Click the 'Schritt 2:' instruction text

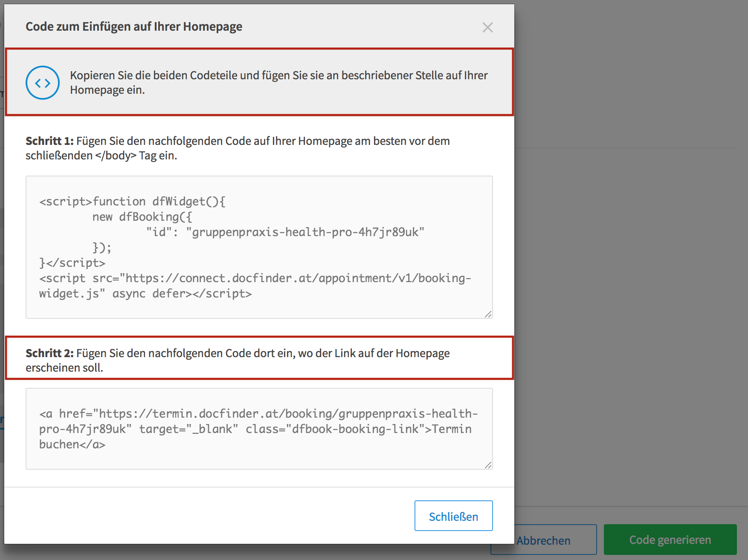pyautogui.click(x=238, y=360)
